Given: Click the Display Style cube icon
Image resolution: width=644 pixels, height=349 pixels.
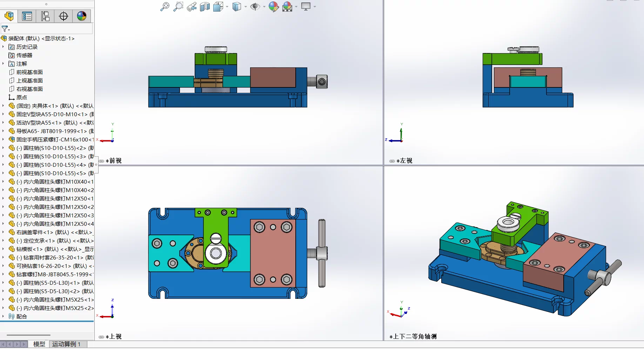Looking at the screenshot, I should coord(237,7).
